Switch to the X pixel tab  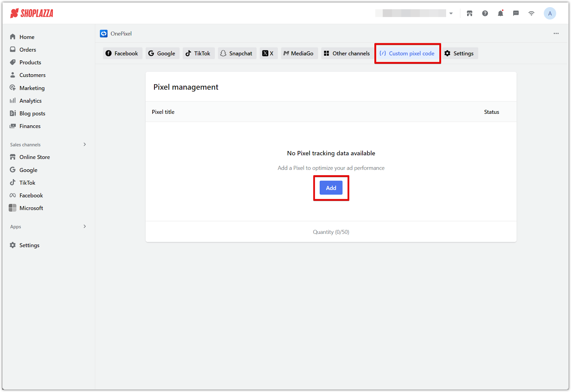[268, 53]
